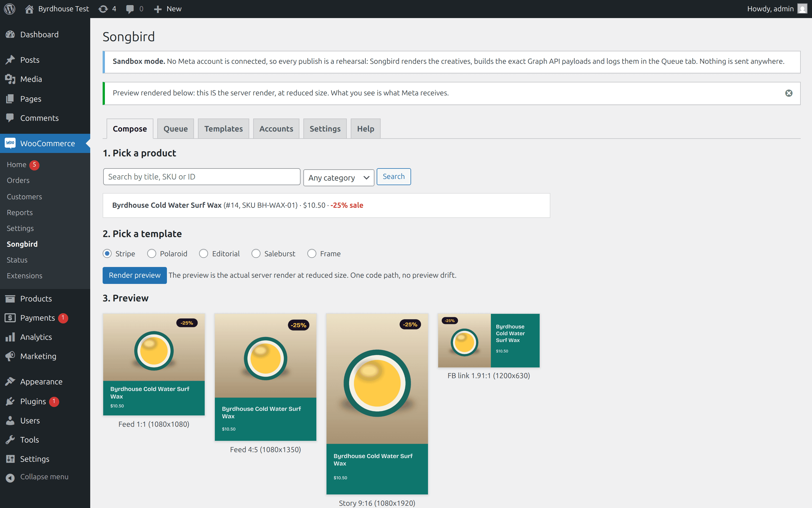812x508 pixels.
Task: Click the plus New icon in admin bar
Action: click(x=158, y=9)
